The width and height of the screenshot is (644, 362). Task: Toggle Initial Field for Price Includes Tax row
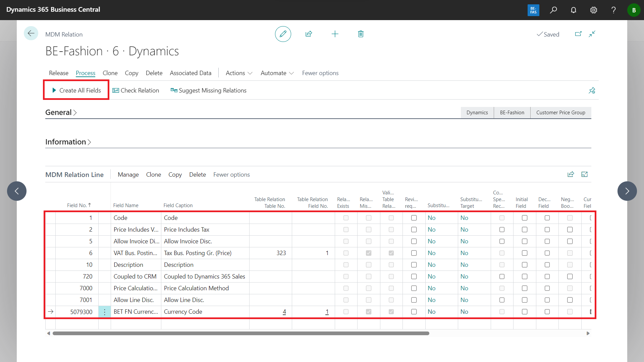[x=525, y=230]
